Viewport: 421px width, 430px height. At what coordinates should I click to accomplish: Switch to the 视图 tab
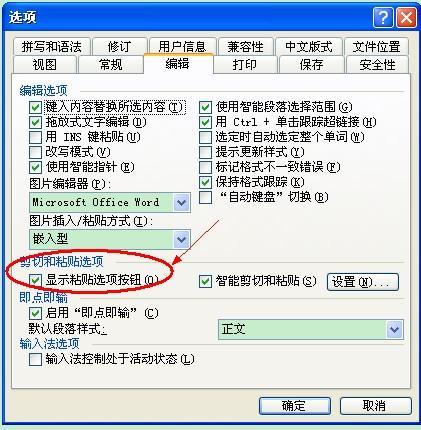45,64
